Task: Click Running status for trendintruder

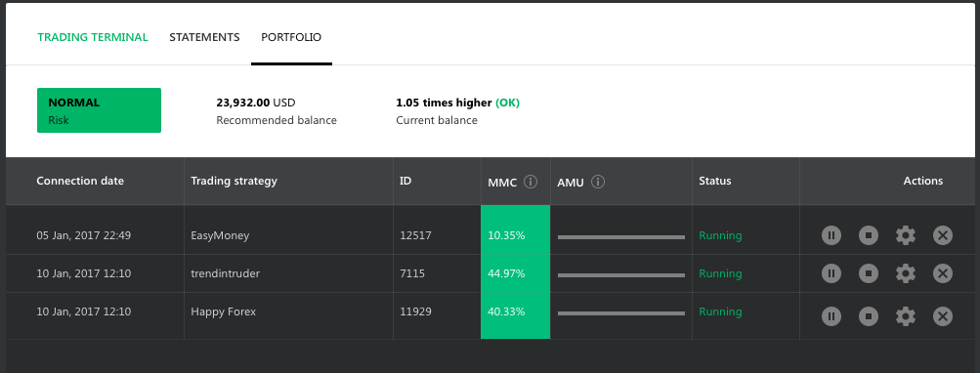Action: pyautogui.click(x=721, y=273)
